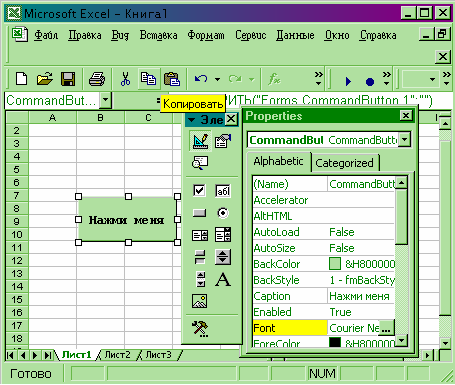Image resolution: width=455 pixels, height=385 pixels.
Task: Open the Name Box dropdown arrow
Action: (x=105, y=100)
